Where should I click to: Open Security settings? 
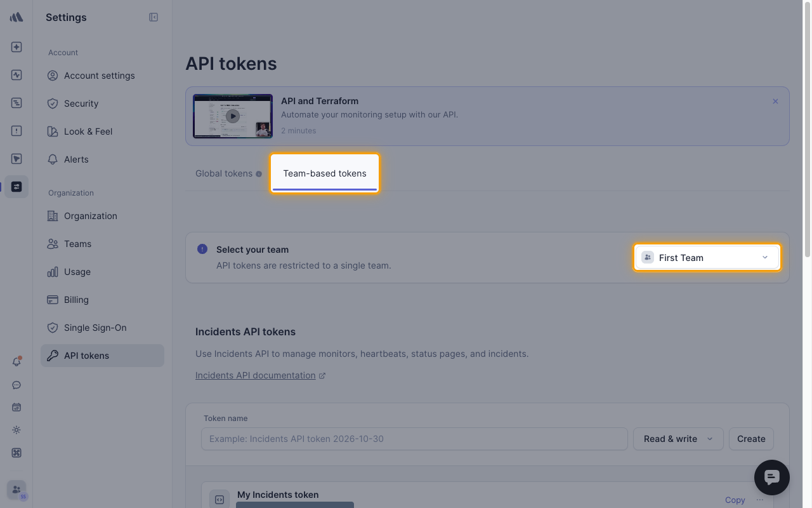coord(102,104)
